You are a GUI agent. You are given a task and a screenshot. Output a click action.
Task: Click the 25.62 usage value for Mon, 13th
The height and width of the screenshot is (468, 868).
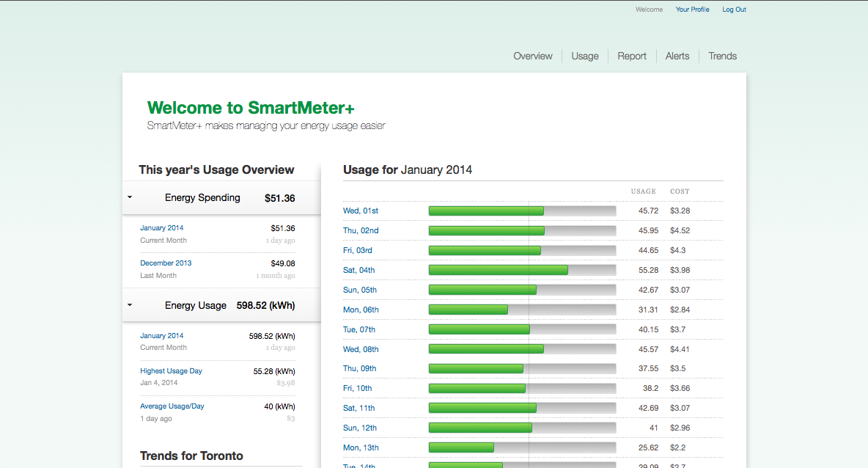tap(648, 447)
